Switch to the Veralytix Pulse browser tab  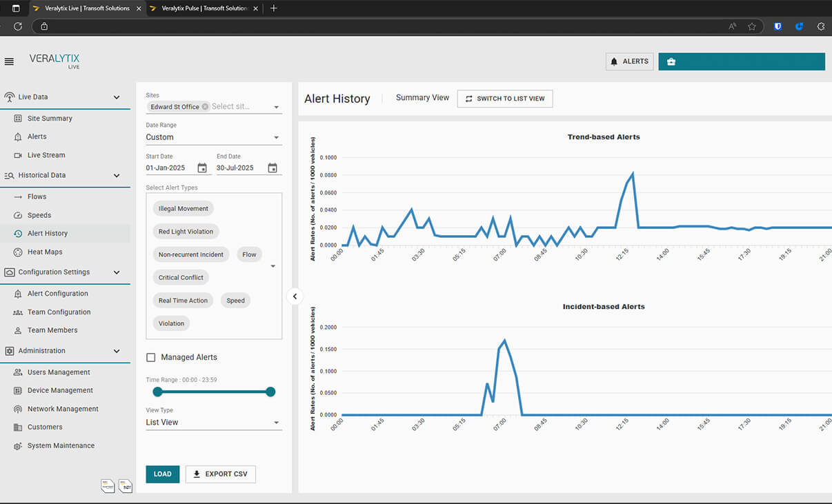point(204,8)
